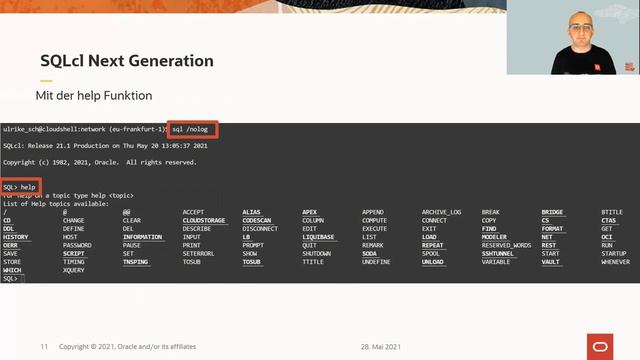Click the LIQUIBASE help topic
Viewport: 640px width, 360px height.
(x=318, y=237)
